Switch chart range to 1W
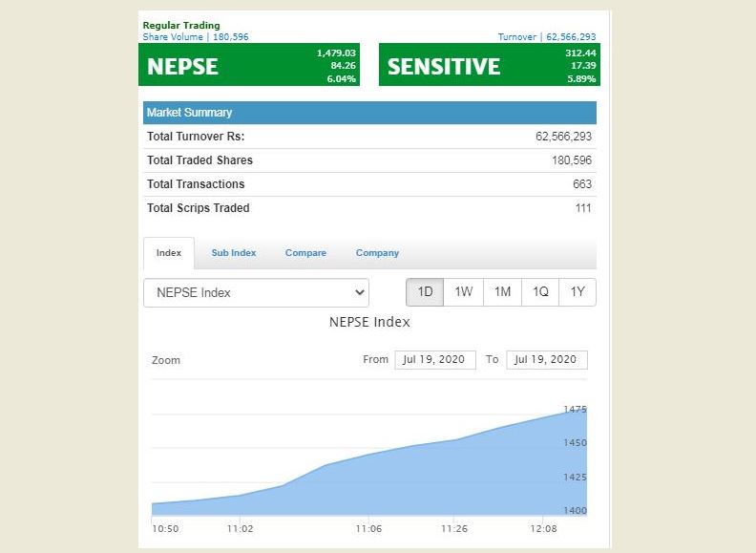 [463, 292]
